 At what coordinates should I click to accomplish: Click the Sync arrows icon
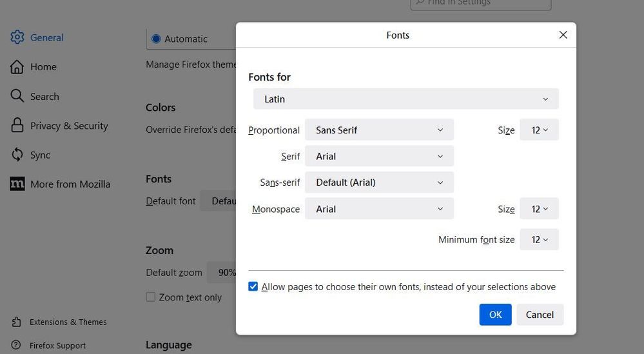click(17, 155)
